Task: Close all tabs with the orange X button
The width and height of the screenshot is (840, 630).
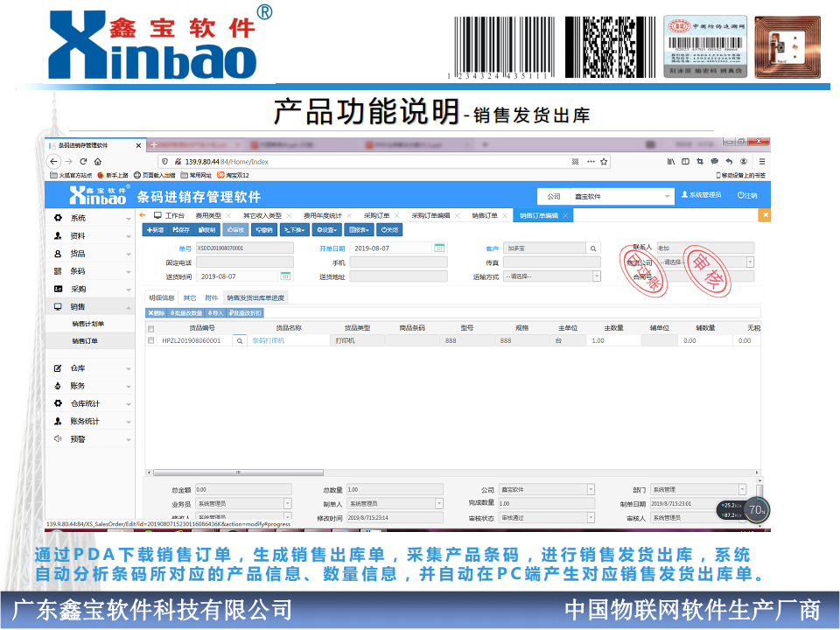Action: pyautogui.click(x=765, y=215)
